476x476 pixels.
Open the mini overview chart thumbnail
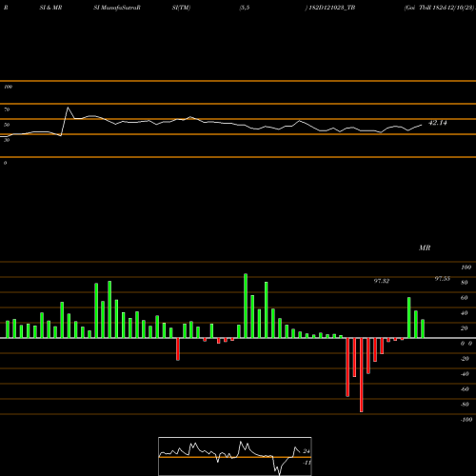pos(235,456)
